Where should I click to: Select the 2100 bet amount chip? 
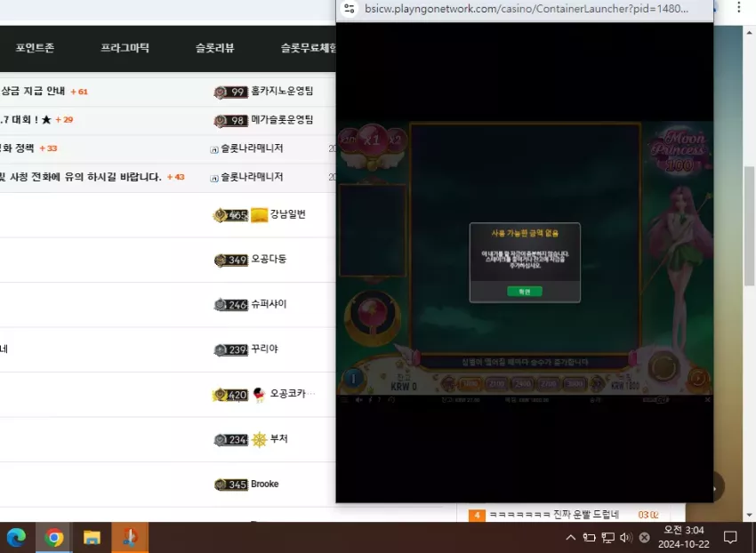coord(496,384)
